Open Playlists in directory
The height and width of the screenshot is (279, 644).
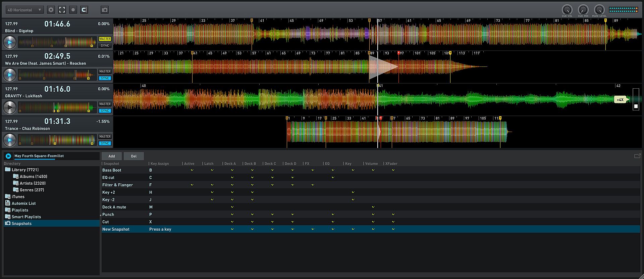point(20,210)
